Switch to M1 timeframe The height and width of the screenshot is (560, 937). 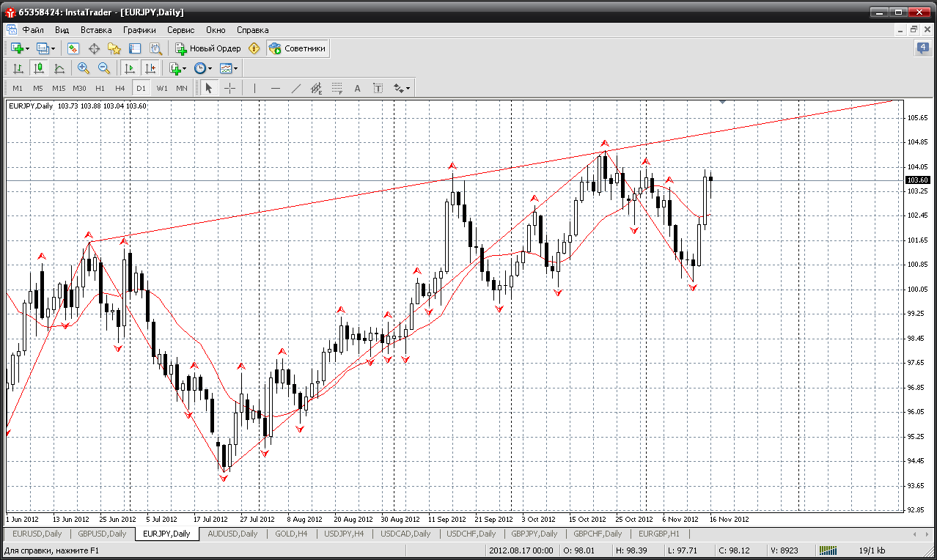(x=18, y=88)
